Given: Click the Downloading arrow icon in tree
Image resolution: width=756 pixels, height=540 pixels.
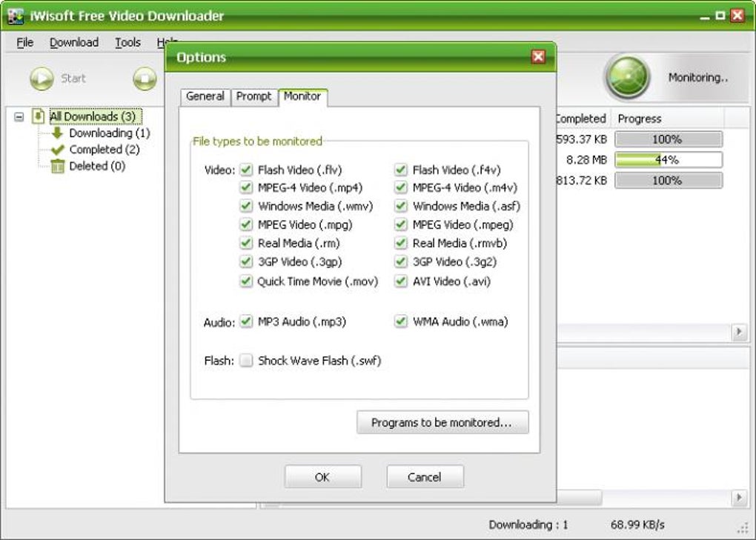Looking at the screenshot, I should click(x=57, y=133).
